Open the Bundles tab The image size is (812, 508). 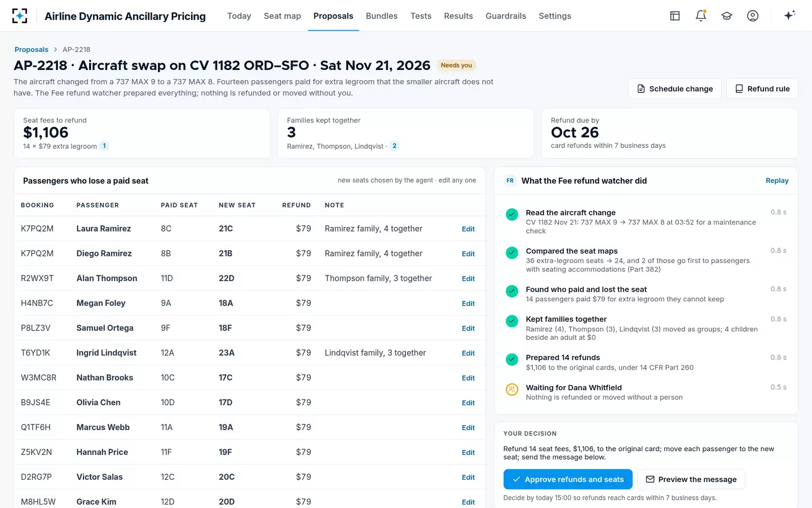382,16
